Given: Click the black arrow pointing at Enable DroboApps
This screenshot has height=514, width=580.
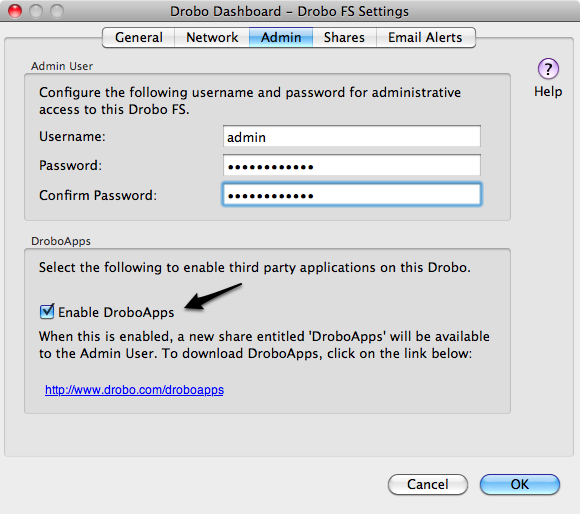Looking at the screenshot, I should [213, 297].
